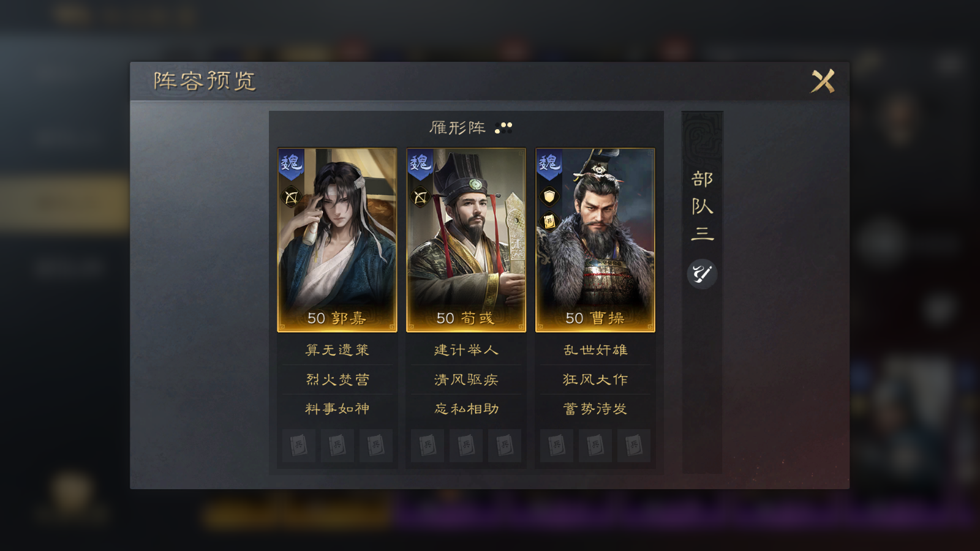Image resolution: width=980 pixels, height=551 pixels.
Task: View the 烈火焚营 skill
Action: pos(337,380)
